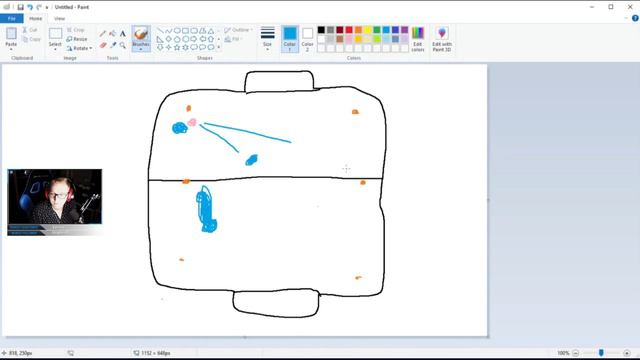The image size is (640, 360).
Task: Collapse the ribbon with the chevron arrow
Action: [626, 18]
